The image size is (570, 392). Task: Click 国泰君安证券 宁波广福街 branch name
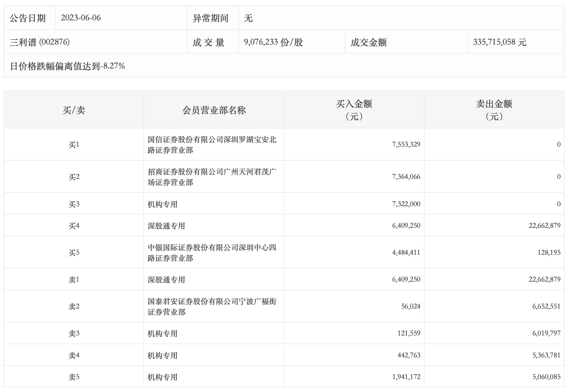coord(212,307)
